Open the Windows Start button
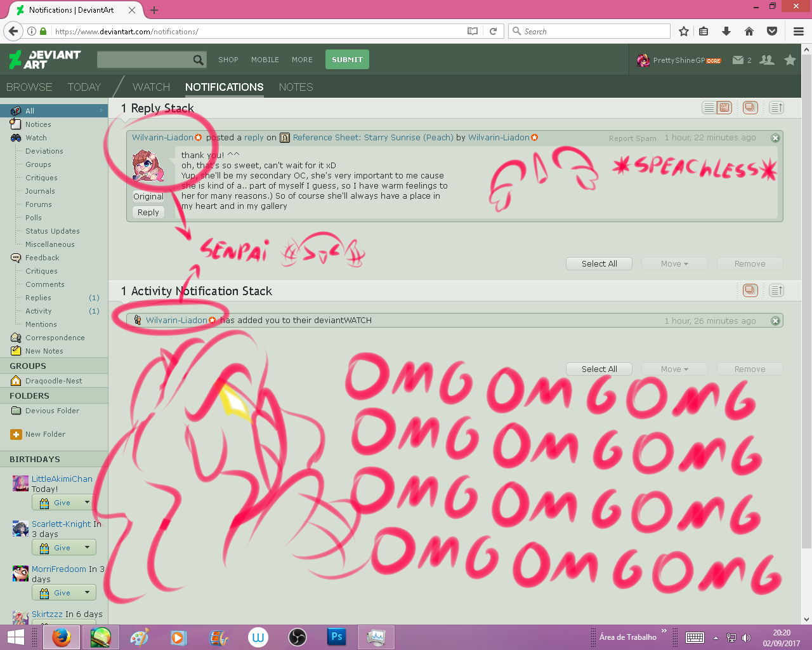 (x=16, y=637)
